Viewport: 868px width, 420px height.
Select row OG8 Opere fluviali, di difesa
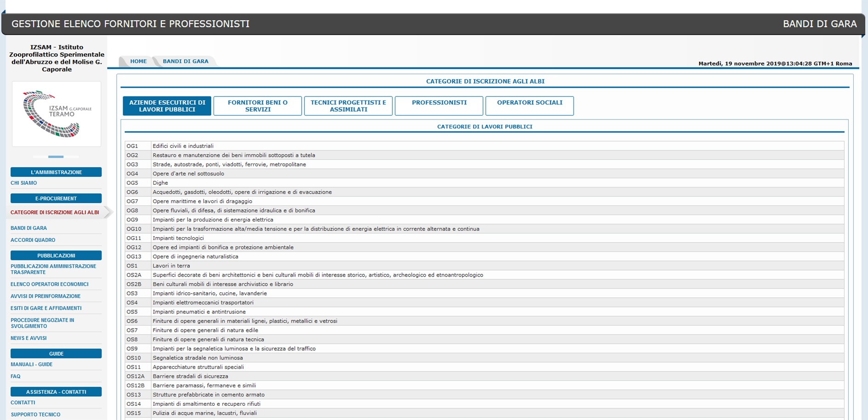485,210
